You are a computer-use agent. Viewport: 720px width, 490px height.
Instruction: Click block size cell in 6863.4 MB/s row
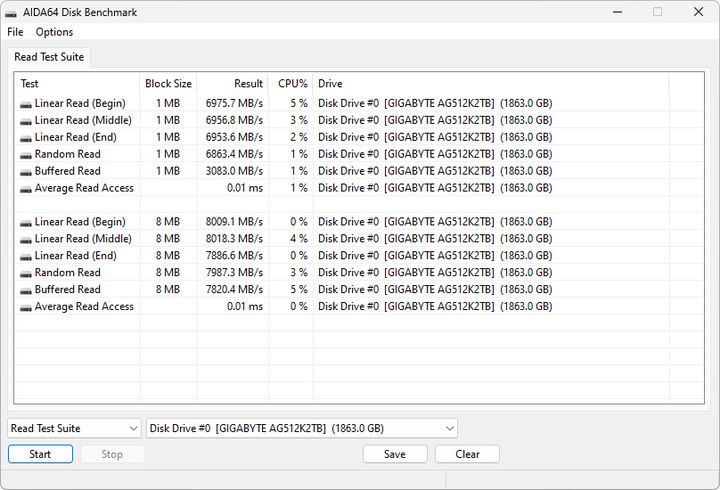168,154
